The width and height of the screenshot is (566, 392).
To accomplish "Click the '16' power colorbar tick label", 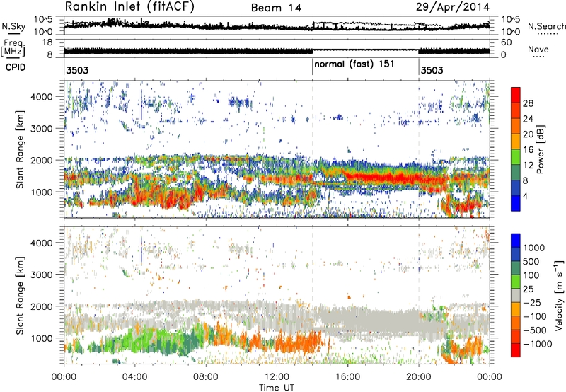I will (528, 150).
